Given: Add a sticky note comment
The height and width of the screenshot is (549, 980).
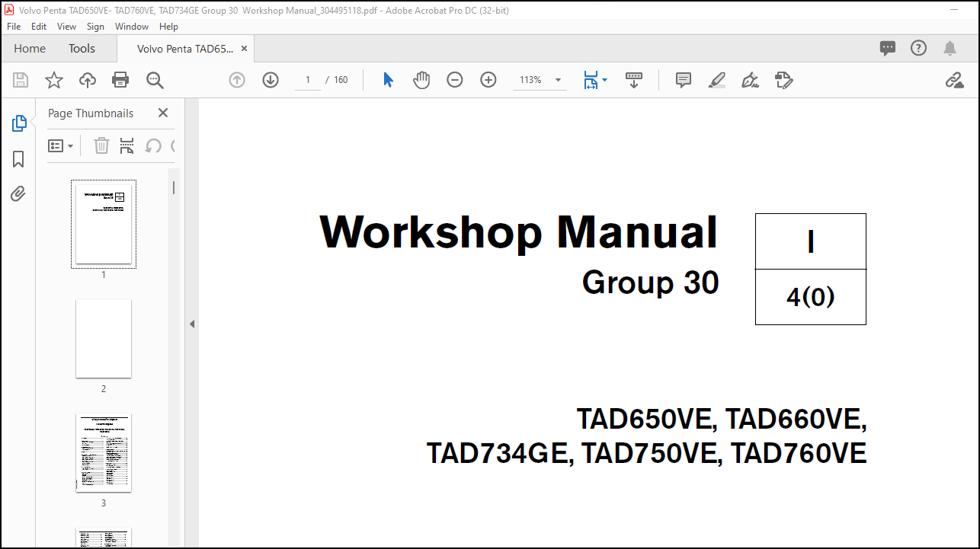Looking at the screenshot, I should tap(684, 80).
